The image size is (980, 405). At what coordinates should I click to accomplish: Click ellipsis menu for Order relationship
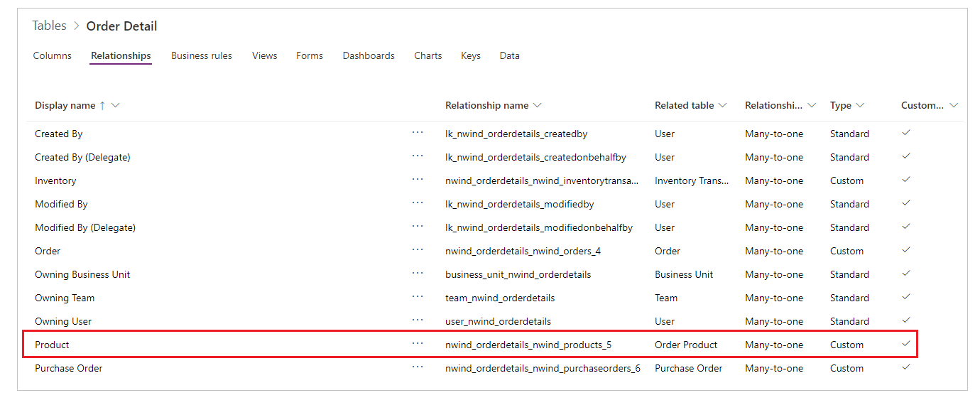[418, 249]
